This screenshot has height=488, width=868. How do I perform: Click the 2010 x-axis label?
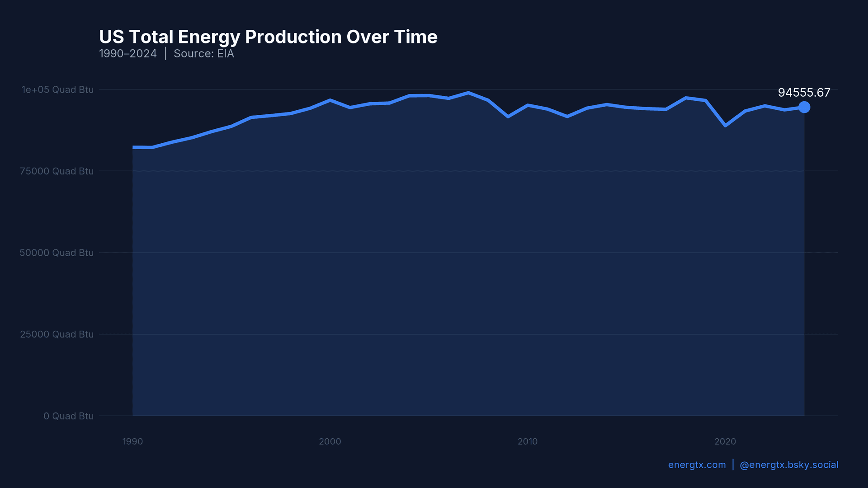pos(528,441)
